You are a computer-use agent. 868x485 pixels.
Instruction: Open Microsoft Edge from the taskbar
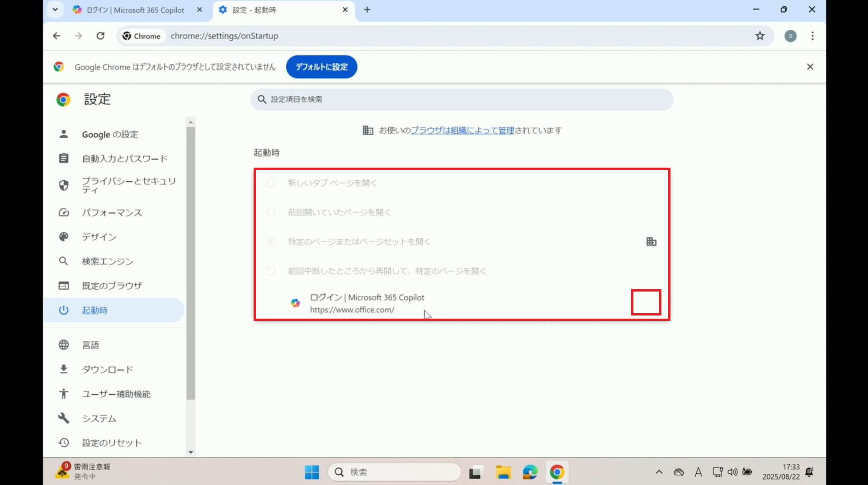530,472
